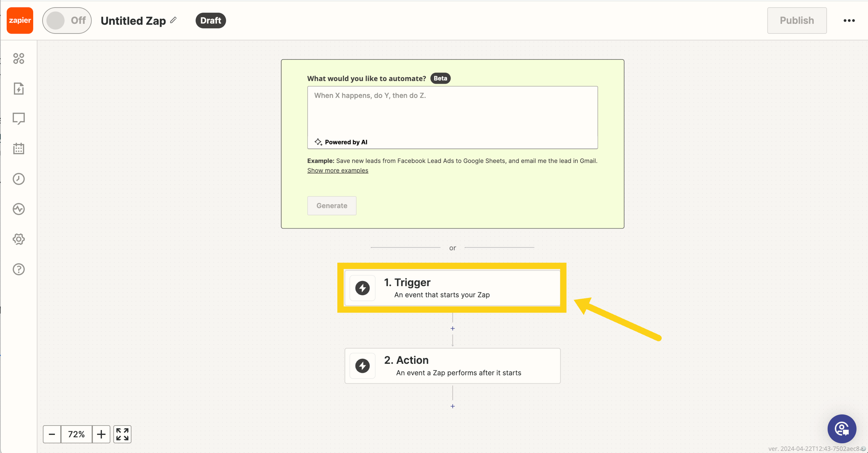Zoom out with the minus button
Screen dimensions: 868x453
(52, 434)
